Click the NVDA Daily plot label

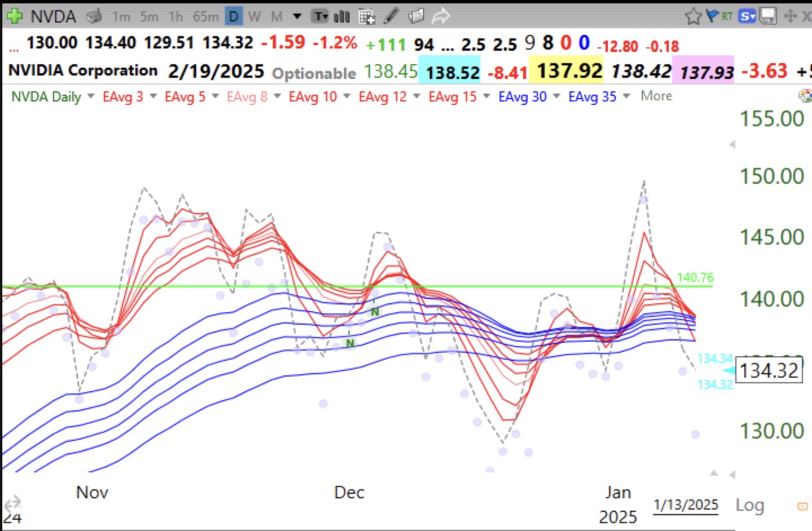46,97
